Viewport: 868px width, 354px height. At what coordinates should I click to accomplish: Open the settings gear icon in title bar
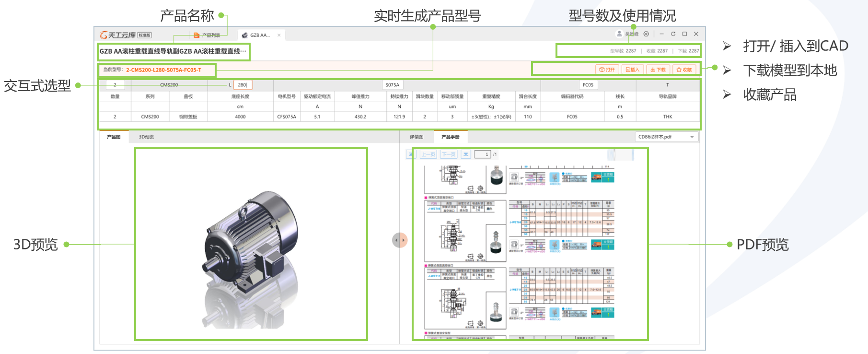pos(646,34)
